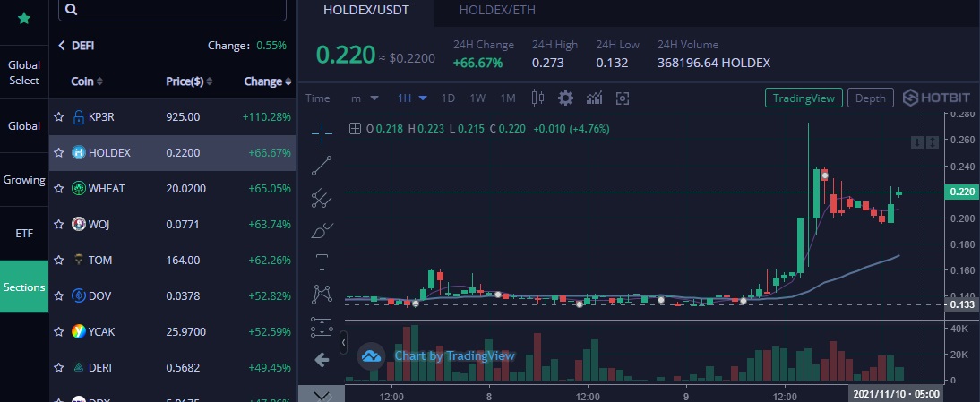
Task: Favorite the DERI coin star
Action: pyautogui.click(x=59, y=368)
